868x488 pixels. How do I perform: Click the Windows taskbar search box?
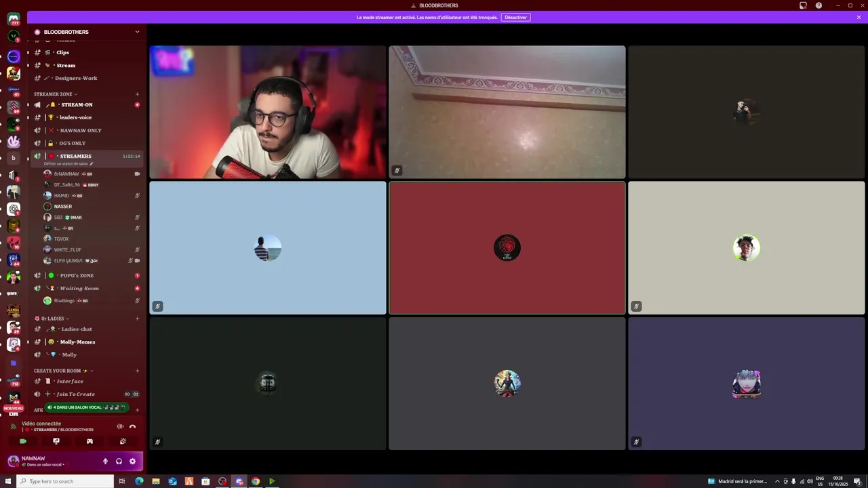tap(65, 481)
